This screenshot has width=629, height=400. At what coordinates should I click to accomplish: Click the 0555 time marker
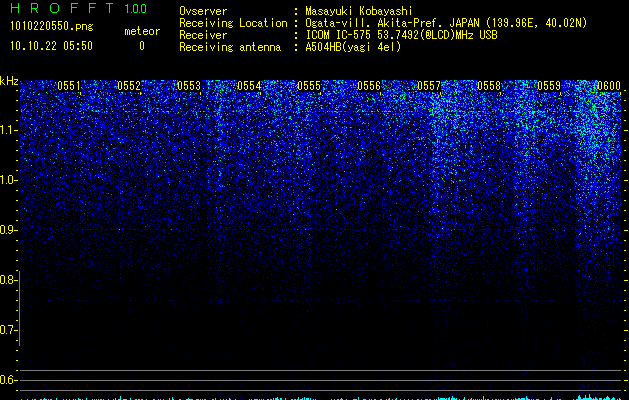309,86
